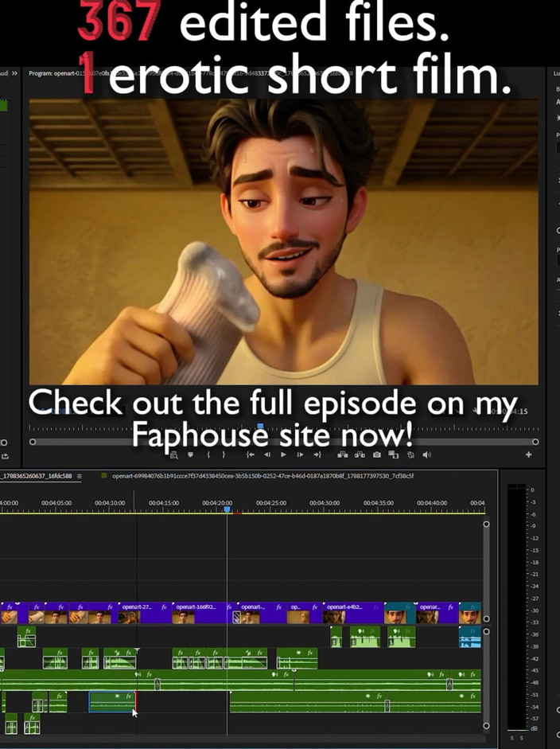Select the _1788365260637_16fdc588 sequence tab
560x749 pixels.
[37, 476]
